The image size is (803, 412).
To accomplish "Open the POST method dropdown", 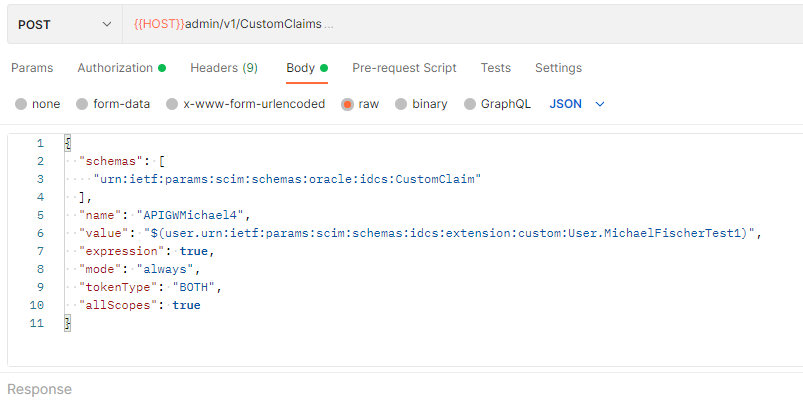I will [x=64, y=24].
